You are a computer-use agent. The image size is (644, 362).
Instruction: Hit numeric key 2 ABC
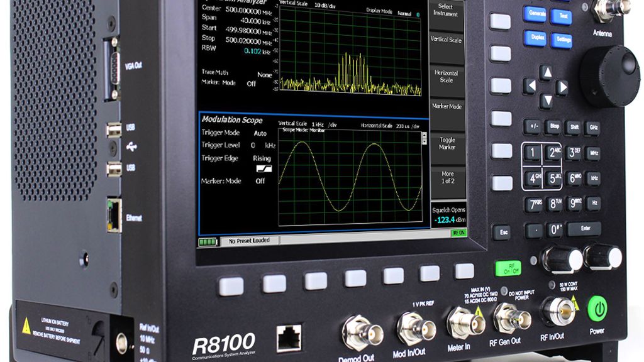pyautogui.click(x=553, y=153)
